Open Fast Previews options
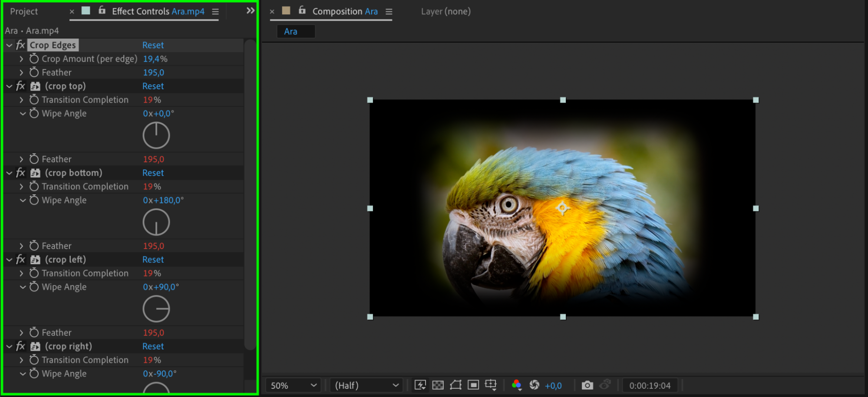The width and height of the screenshot is (868, 397). [x=420, y=385]
